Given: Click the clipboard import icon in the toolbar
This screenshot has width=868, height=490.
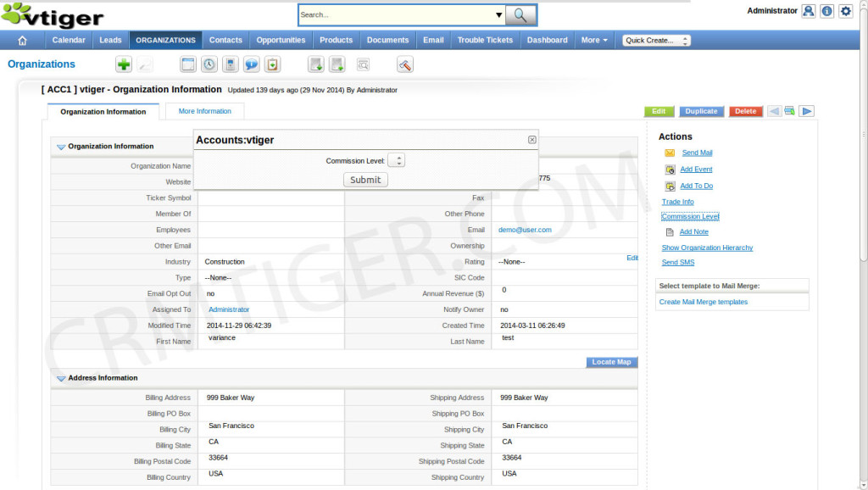Looking at the screenshot, I should (272, 64).
